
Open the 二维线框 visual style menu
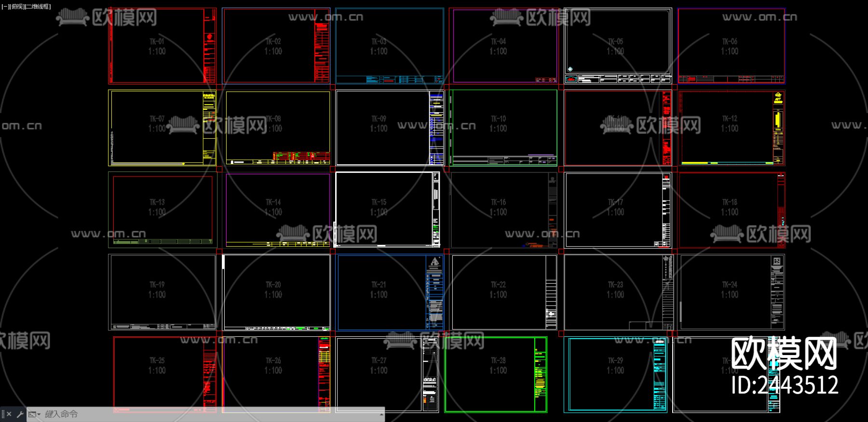click(x=38, y=7)
